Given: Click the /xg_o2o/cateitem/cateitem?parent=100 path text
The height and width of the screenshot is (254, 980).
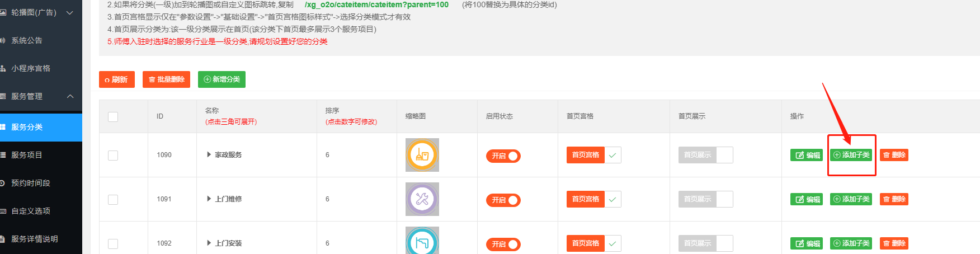Looking at the screenshot, I should (376, 4).
